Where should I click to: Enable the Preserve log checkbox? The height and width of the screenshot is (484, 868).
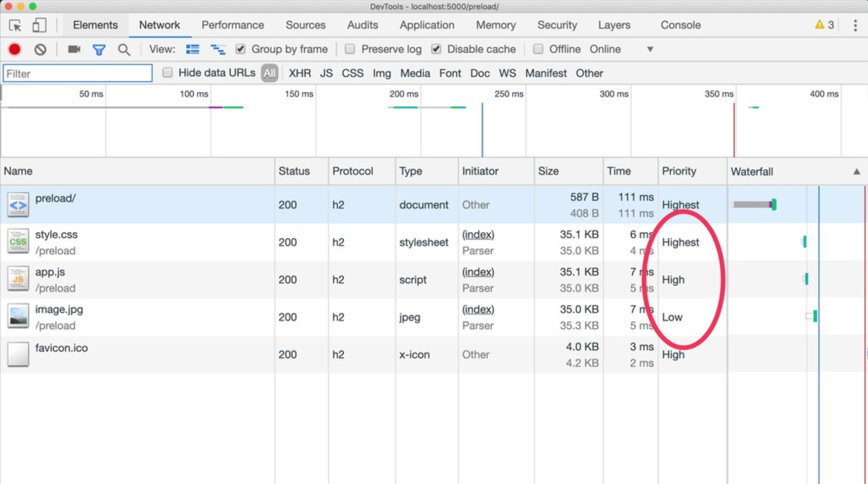coord(350,49)
